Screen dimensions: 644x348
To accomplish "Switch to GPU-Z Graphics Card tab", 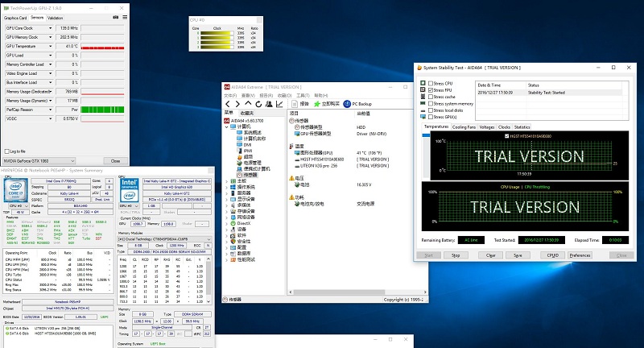I will (x=15, y=17).
